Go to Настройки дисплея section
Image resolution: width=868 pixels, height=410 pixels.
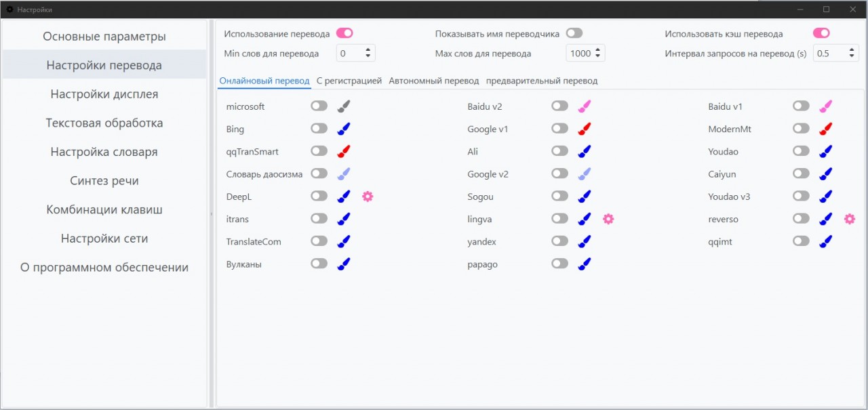(104, 94)
